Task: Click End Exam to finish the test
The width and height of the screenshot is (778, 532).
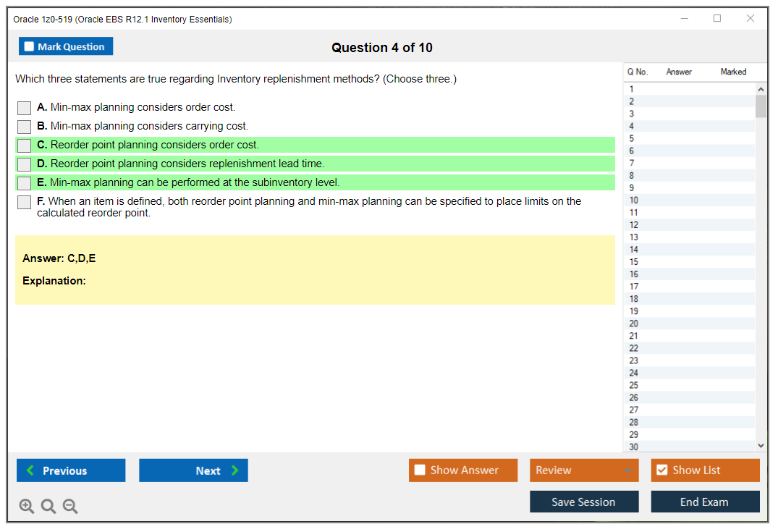Action: pos(704,501)
